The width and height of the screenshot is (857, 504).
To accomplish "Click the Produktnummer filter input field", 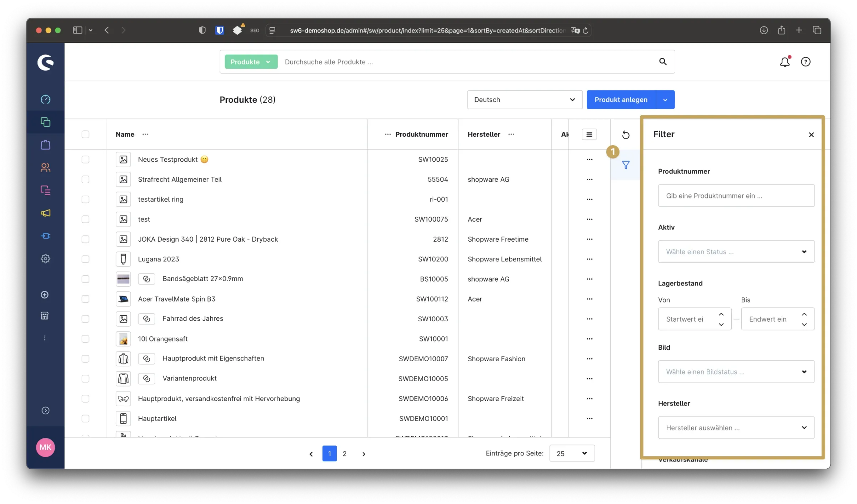I will [736, 196].
